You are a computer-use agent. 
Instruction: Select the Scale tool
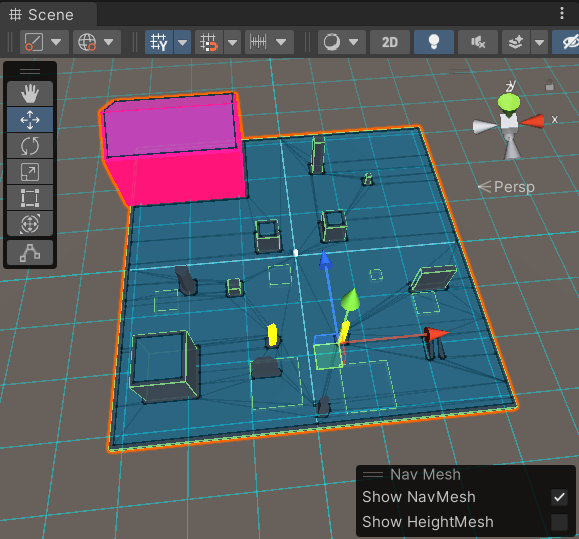(x=30, y=172)
